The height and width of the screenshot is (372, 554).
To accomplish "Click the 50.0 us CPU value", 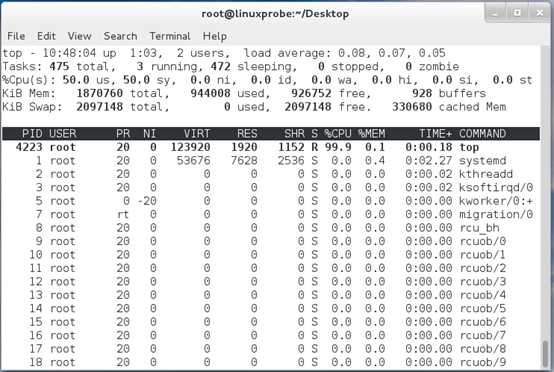I will pyautogui.click(x=76, y=80).
